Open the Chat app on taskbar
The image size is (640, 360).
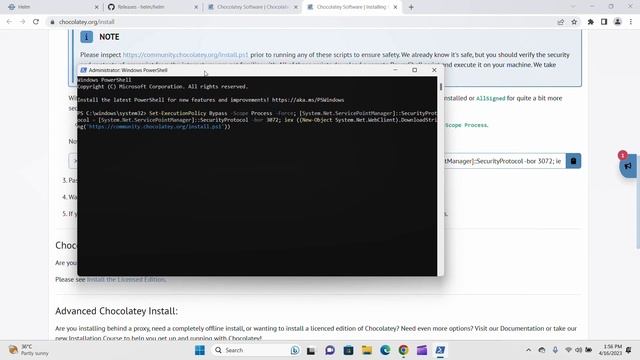330,350
